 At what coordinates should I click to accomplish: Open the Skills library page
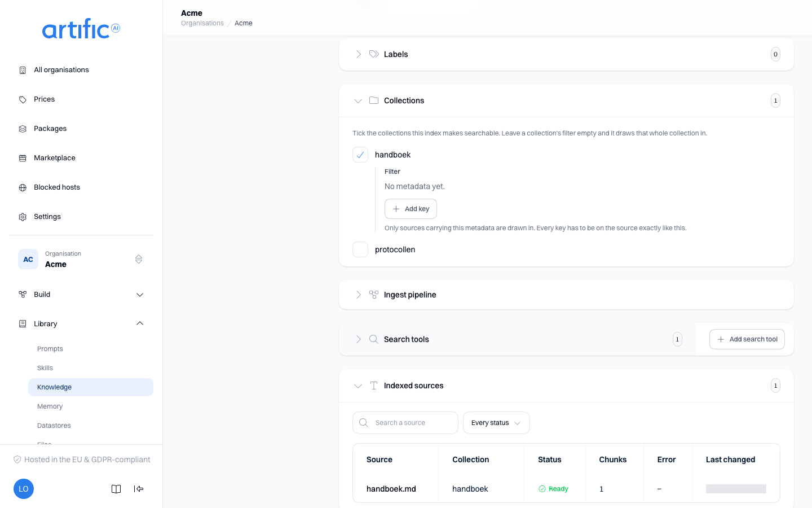pos(91,368)
